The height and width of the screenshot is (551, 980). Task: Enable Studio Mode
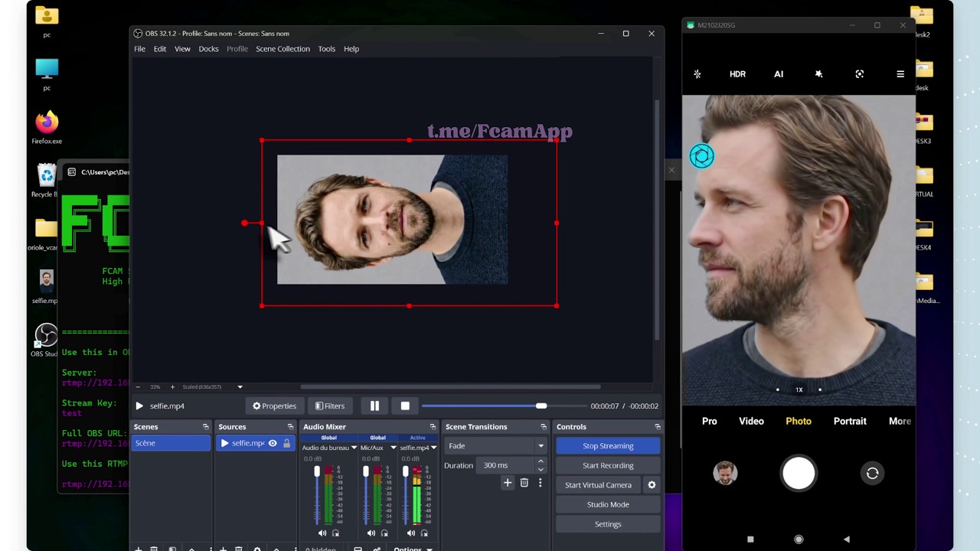pyautogui.click(x=608, y=504)
